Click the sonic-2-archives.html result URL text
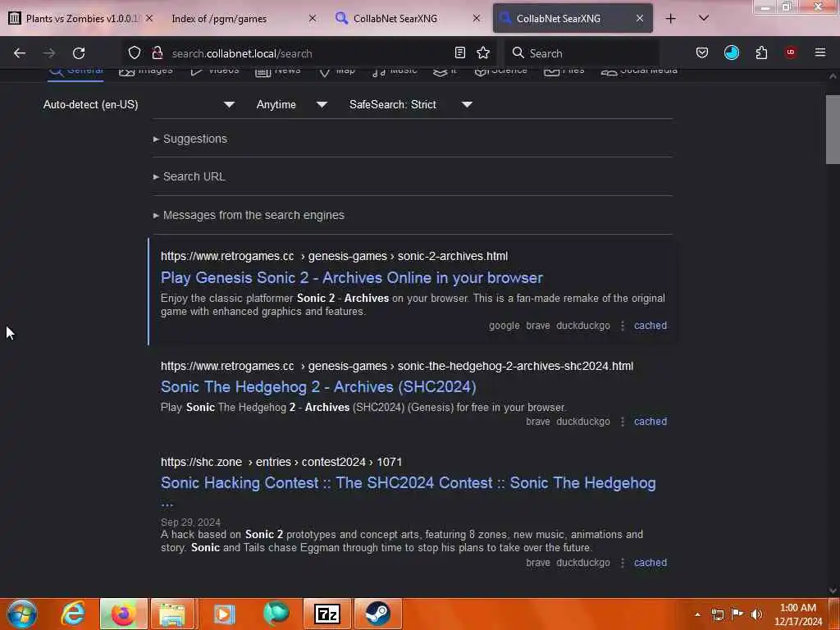840x630 pixels. [x=335, y=256]
